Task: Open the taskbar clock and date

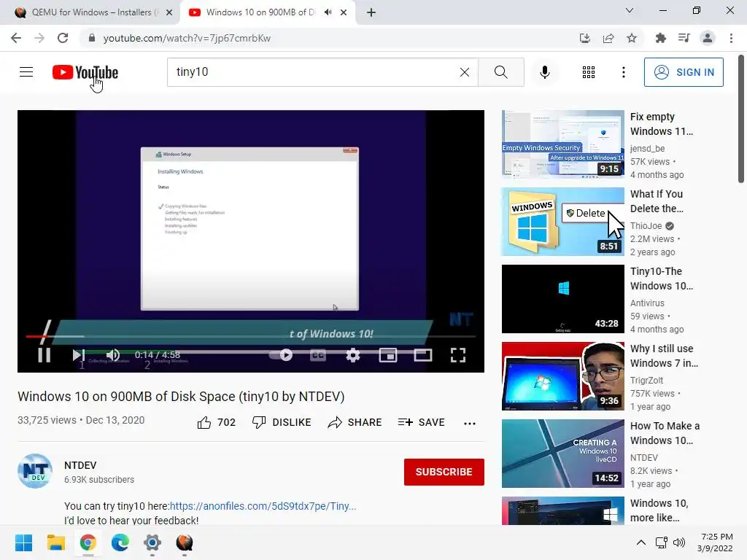Action: [715, 542]
